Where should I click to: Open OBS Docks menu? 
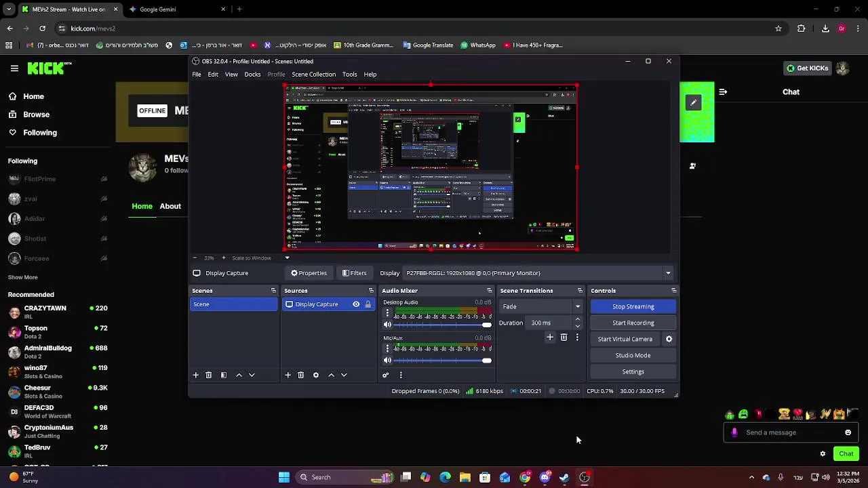(x=252, y=75)
